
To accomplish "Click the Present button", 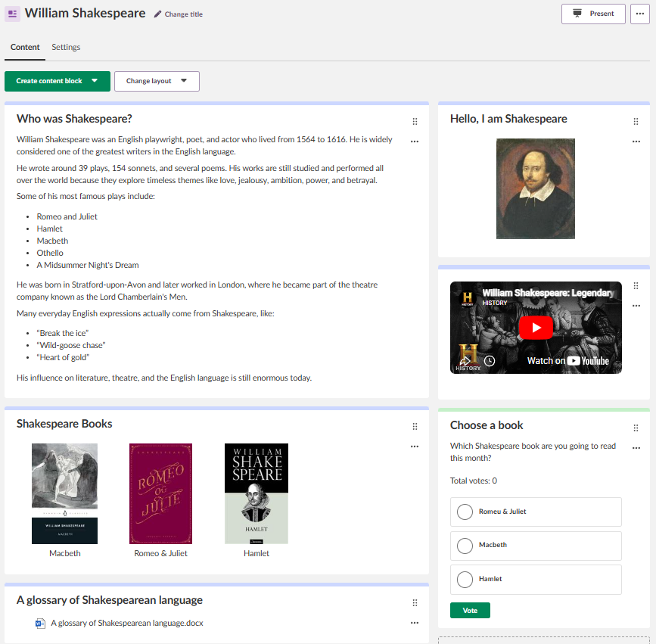I will coord(593,14).
